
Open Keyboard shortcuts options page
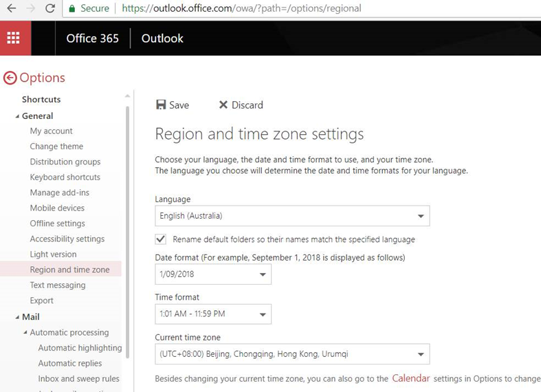tap(65, 177)
